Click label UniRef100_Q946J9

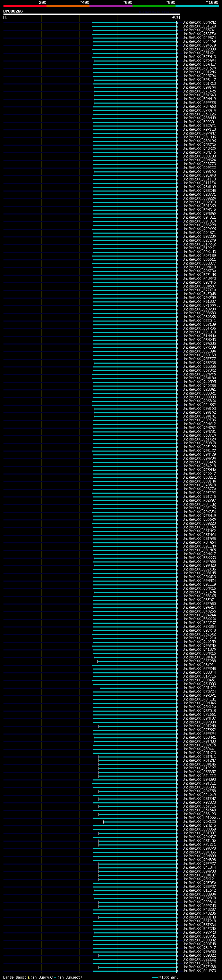point(199,45)
